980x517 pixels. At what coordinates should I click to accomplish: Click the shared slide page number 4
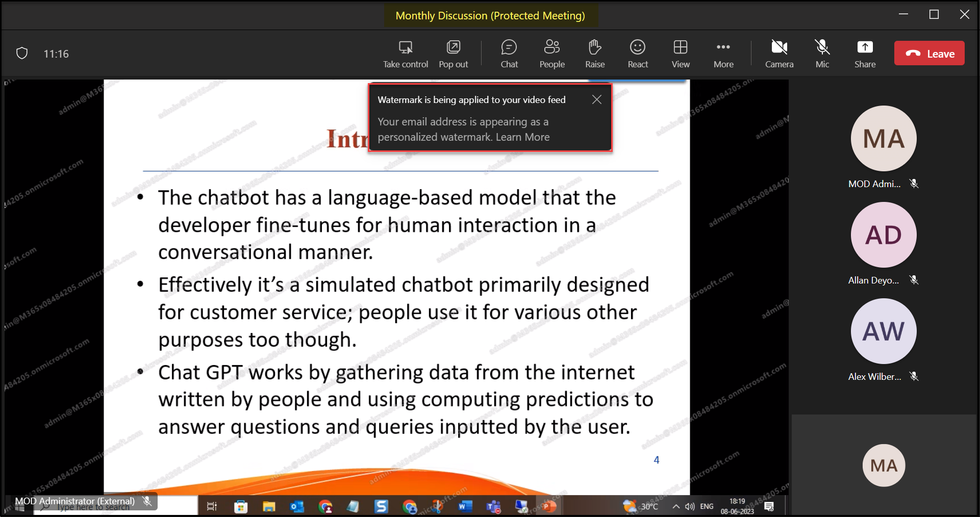657,460
